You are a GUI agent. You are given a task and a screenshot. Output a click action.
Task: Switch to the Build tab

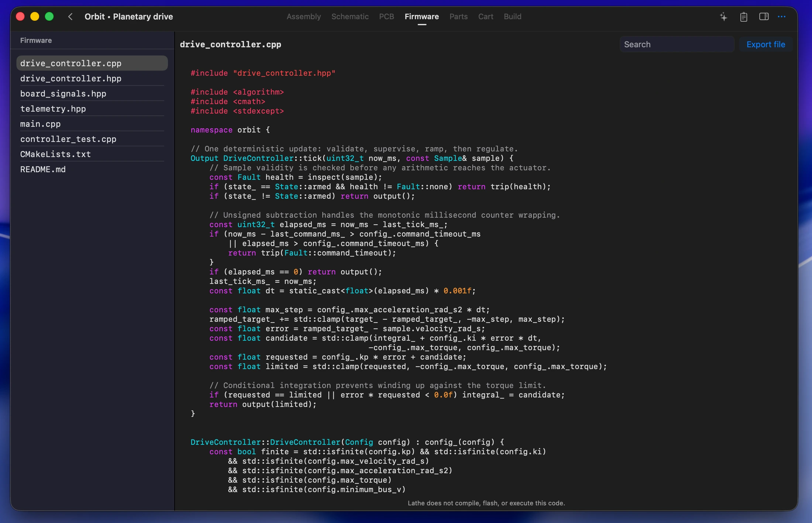point(512,17)
